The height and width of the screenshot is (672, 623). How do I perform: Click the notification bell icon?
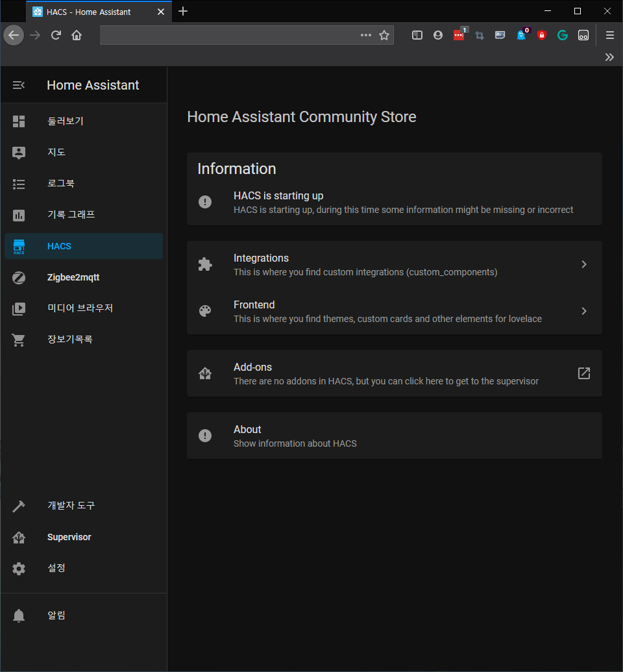pos(19,616)
